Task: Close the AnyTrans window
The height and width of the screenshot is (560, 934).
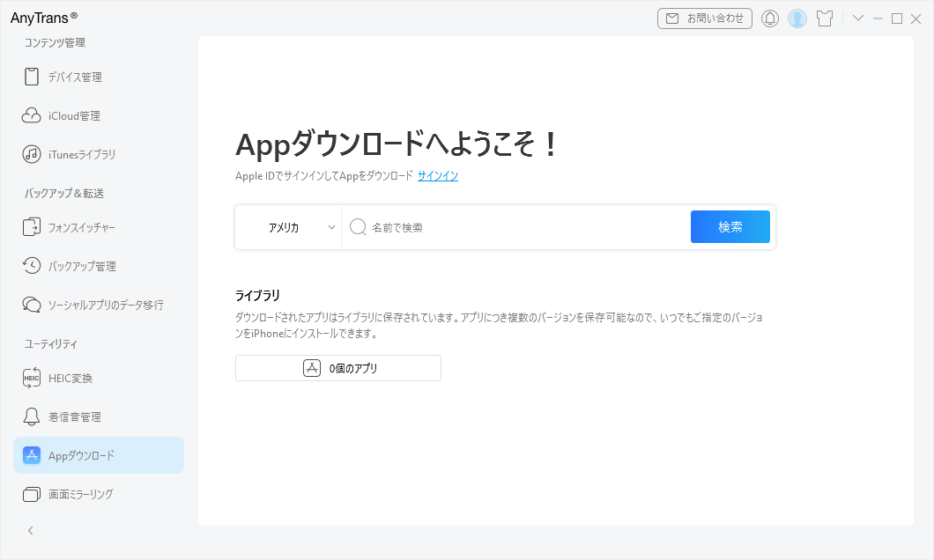Action: click(x=916, y=18)
